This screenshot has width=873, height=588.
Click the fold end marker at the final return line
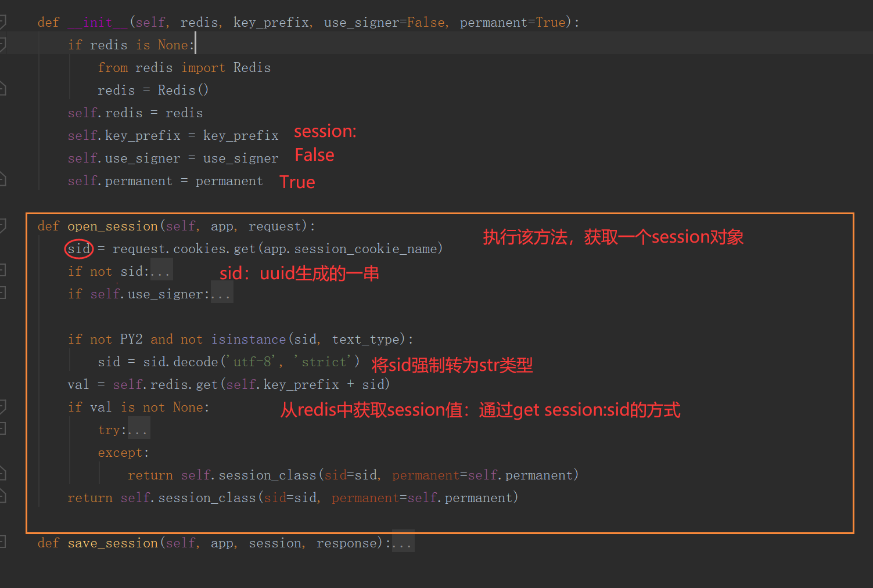2,497
